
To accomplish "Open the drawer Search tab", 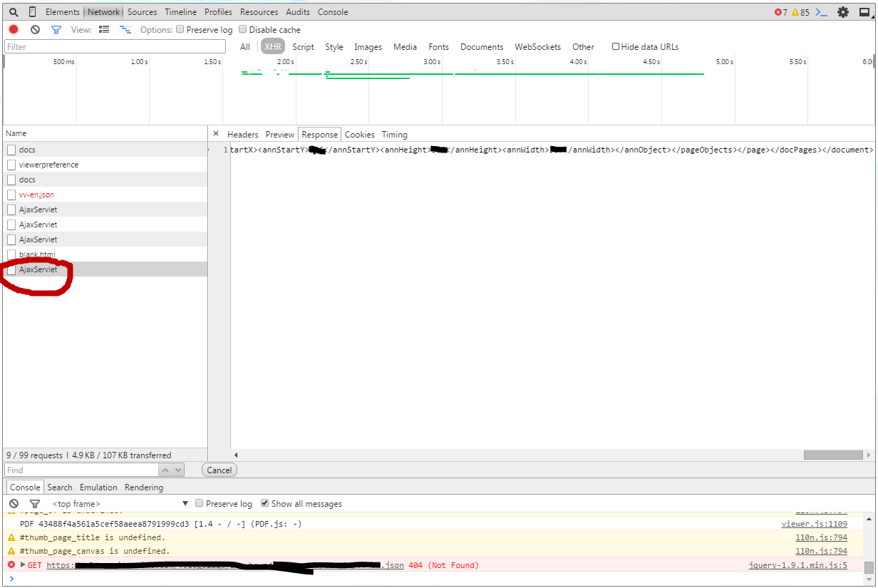I will click(x=60, y=488).
